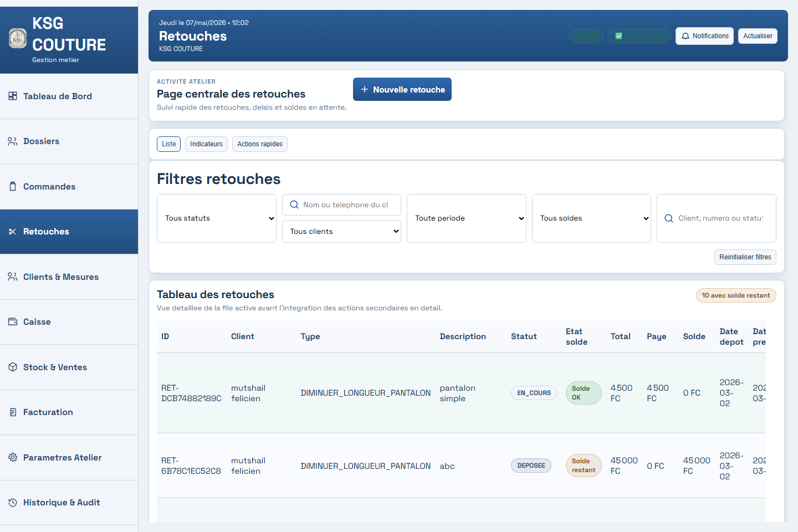Click the Statut column header
Screen dimensions: 798x532
coord(524,336)
